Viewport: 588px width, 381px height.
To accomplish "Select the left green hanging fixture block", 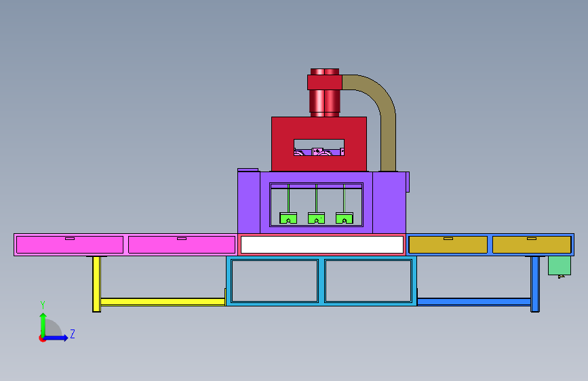I will click(x=288, y=218).
